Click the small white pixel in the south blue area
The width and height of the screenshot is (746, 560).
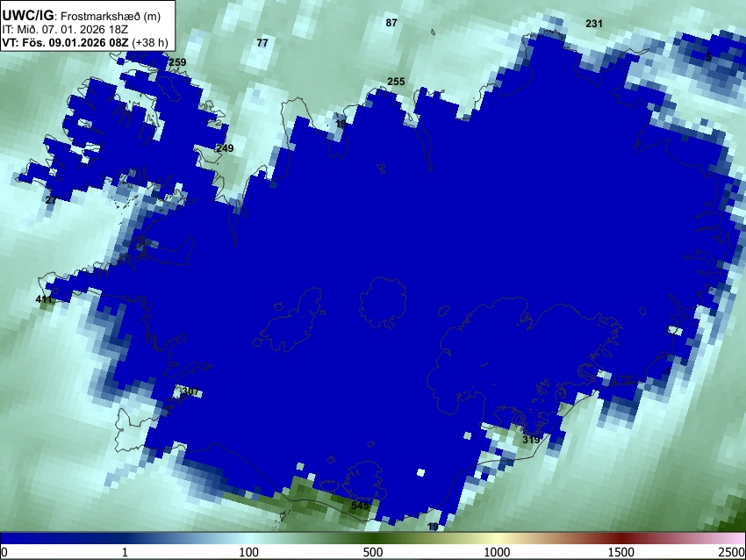[420, 472]
